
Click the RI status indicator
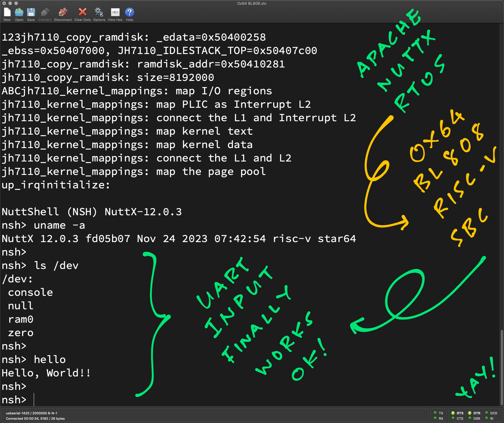coord(486,419)
